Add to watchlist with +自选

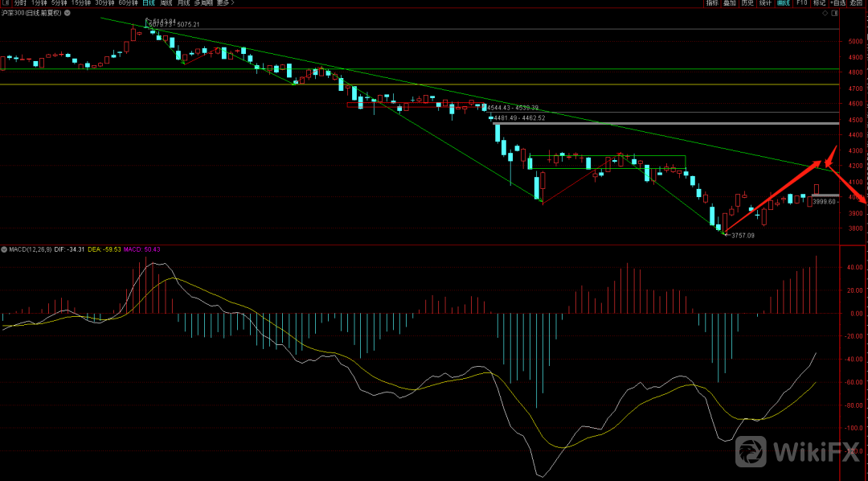coord(839,3)
